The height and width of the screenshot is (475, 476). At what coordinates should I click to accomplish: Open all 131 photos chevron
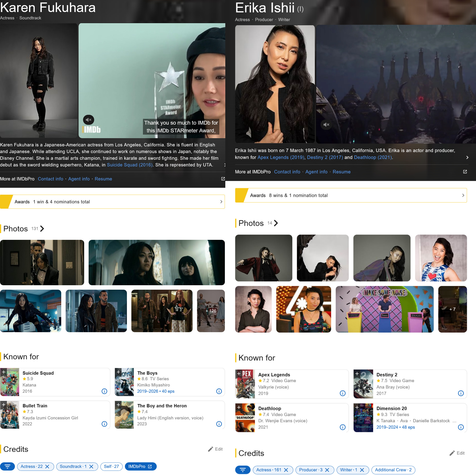tap(42, 228)
